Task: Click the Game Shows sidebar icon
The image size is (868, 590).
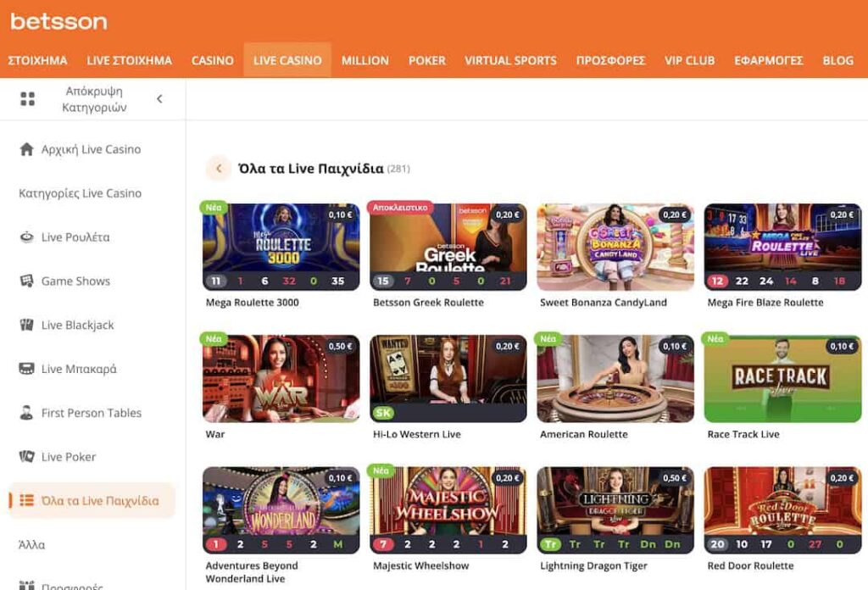Action: click(26, 281)
